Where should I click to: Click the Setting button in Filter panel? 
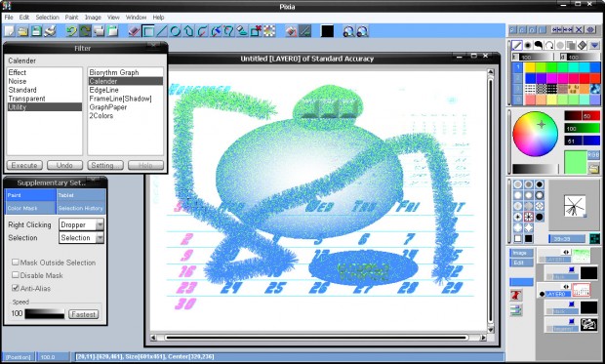point(105,165)
